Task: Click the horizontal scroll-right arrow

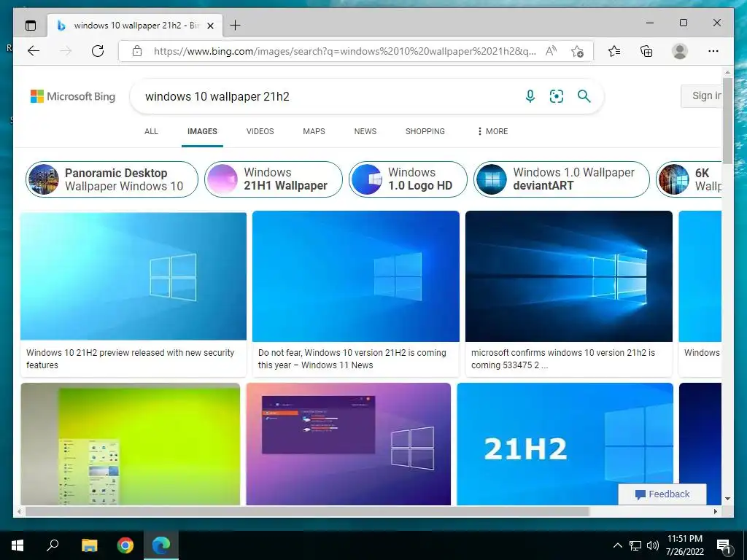Action: pos(715,511)
